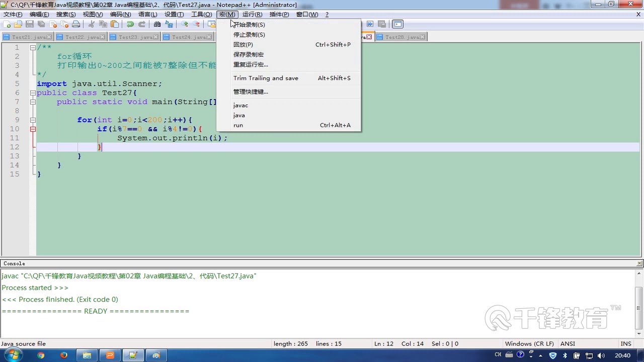
Task: Open the 工具(O) menu
Action: coord(201,15)
